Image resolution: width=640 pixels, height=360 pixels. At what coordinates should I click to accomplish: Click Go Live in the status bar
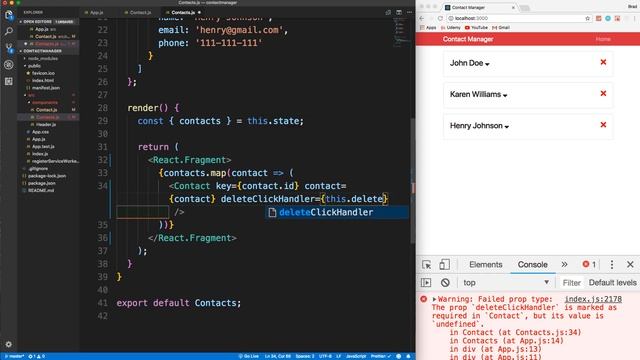pyautogui.click(x=249, y=356)
